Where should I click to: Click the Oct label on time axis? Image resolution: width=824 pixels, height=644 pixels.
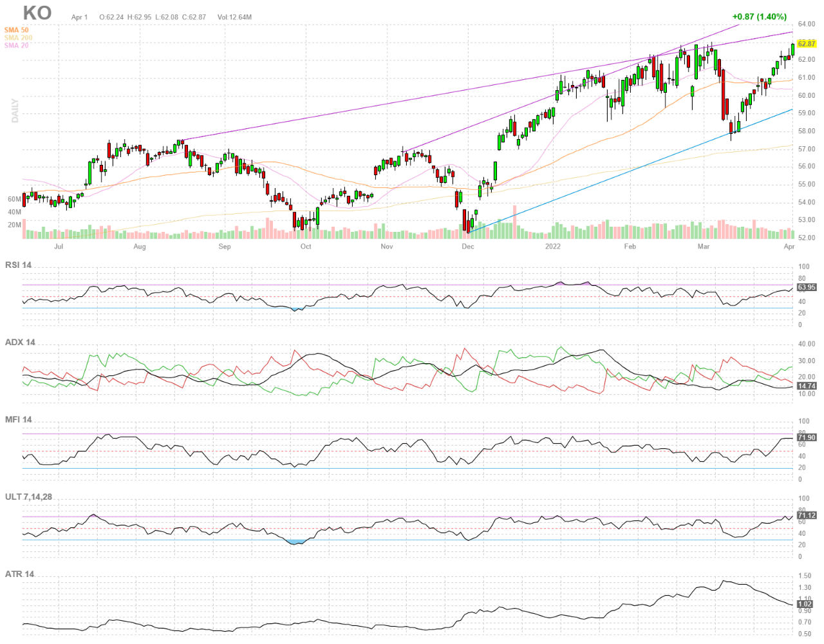pos(306,247)
